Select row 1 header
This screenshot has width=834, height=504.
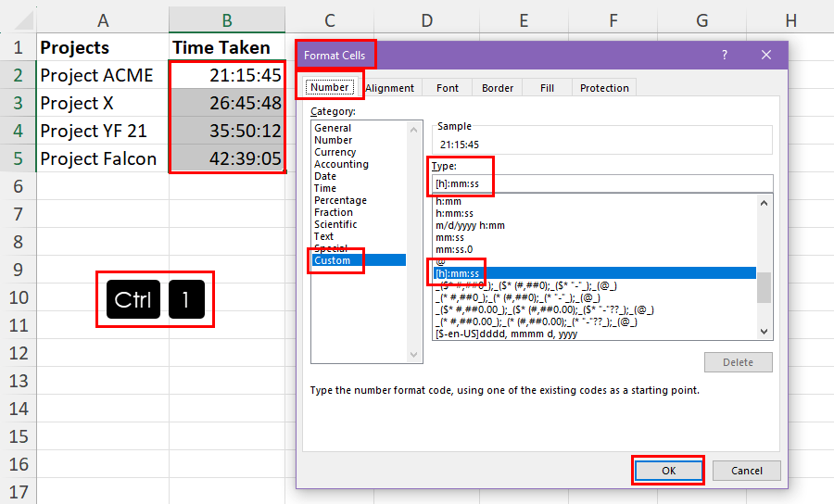(19, 47)
